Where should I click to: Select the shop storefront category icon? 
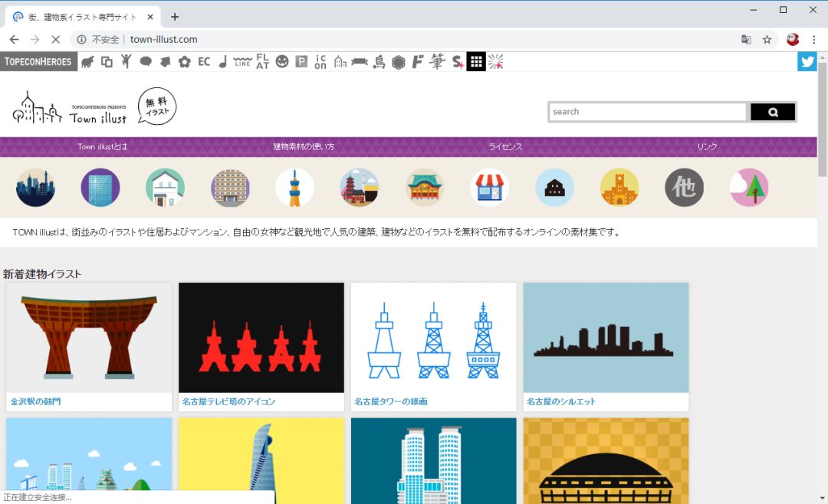[x=489, y=188]
